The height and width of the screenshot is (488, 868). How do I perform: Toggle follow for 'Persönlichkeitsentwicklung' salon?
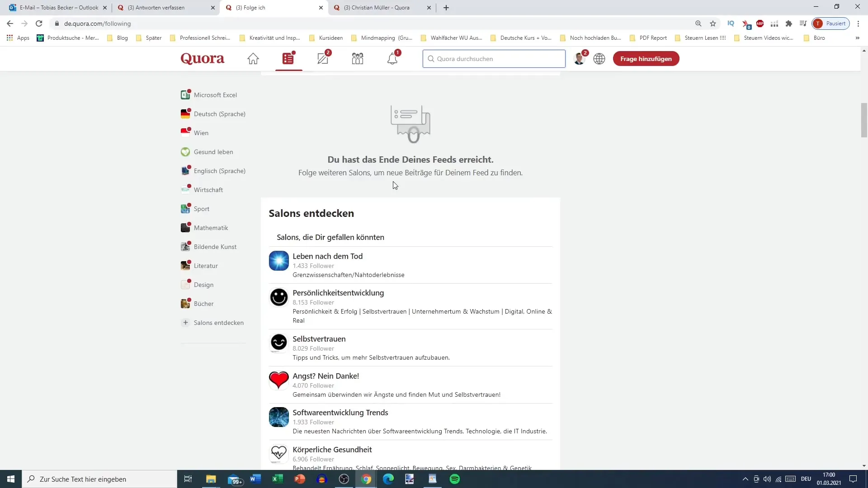pyautogui.click(x=339, y=292)
